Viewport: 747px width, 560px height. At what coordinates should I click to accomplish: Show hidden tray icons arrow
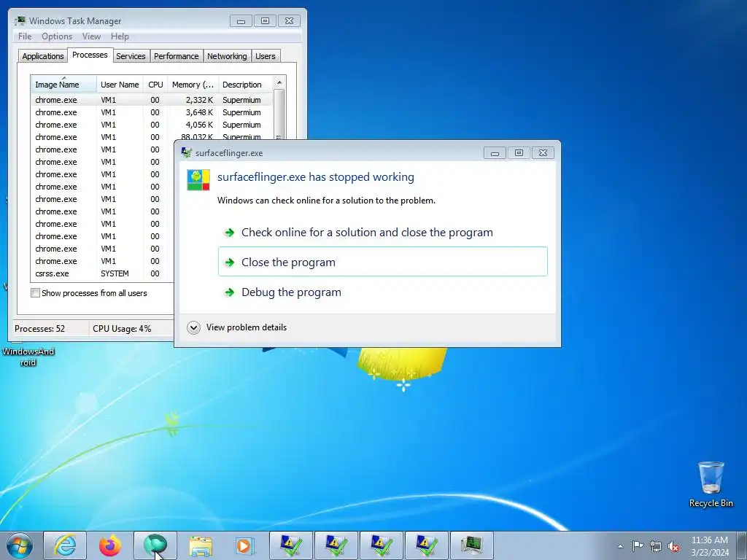tap(620, 546)
